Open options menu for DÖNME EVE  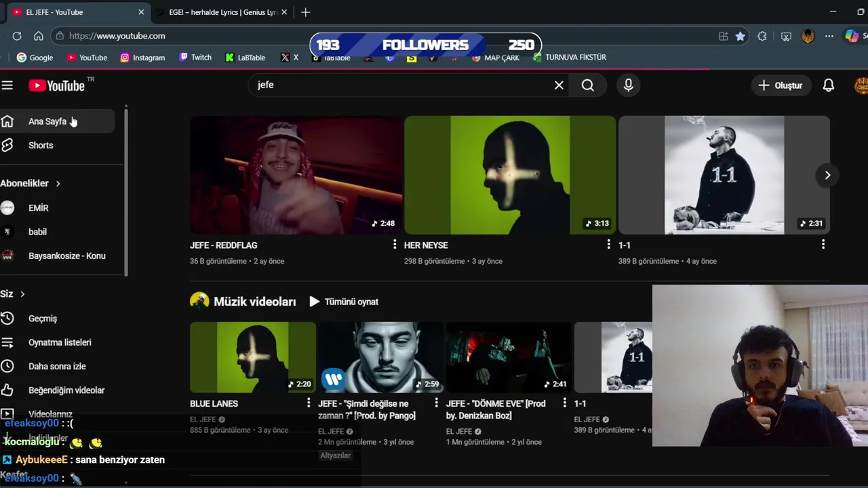coord(564,403)
